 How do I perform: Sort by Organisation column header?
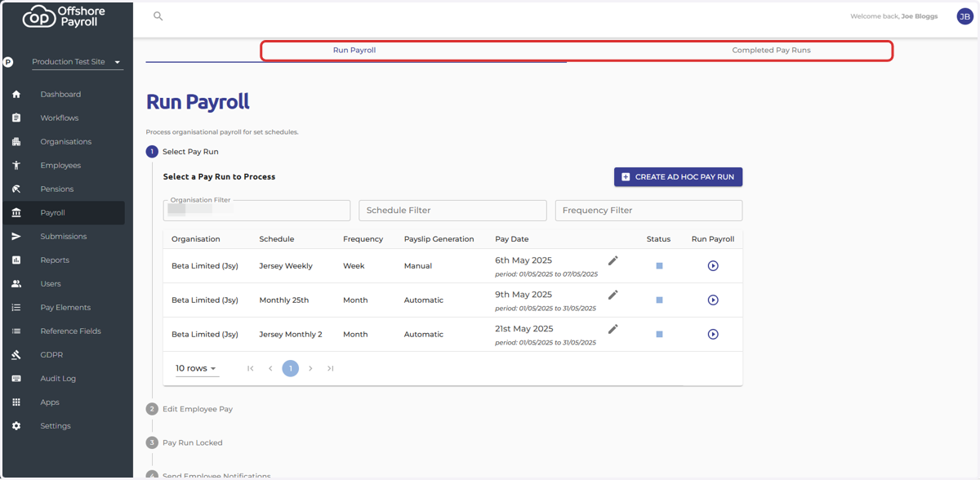[x=196, y=239]
